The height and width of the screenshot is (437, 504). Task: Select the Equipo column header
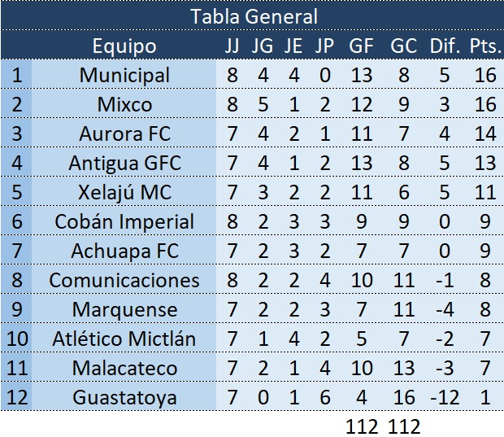pyautogui.click(x=124, y=46)
